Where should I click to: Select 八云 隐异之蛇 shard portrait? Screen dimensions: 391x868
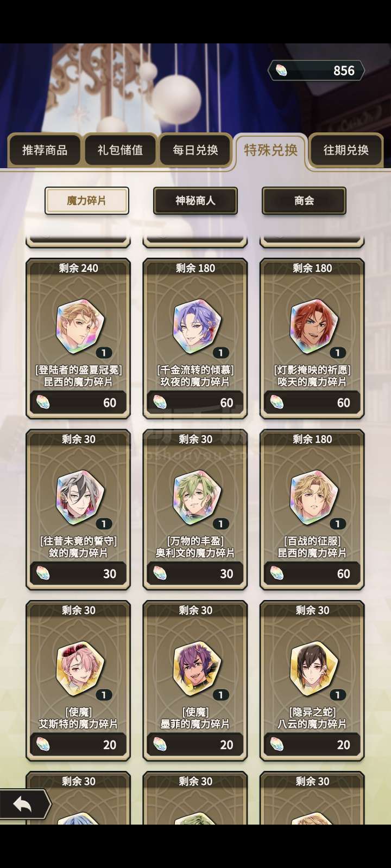tap(313, 668)
